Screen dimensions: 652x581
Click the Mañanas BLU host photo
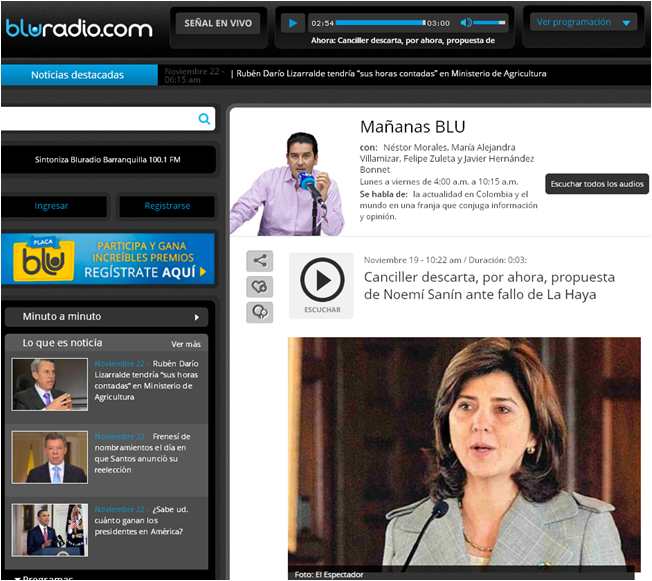pos(287,183)
